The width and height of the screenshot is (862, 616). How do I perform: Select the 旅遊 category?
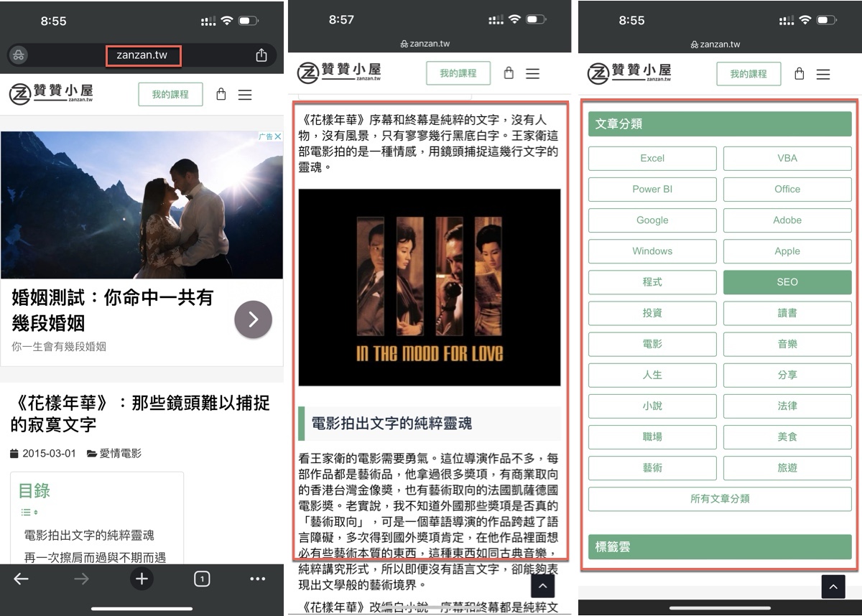pyautogui.click(x=787, y=467)
